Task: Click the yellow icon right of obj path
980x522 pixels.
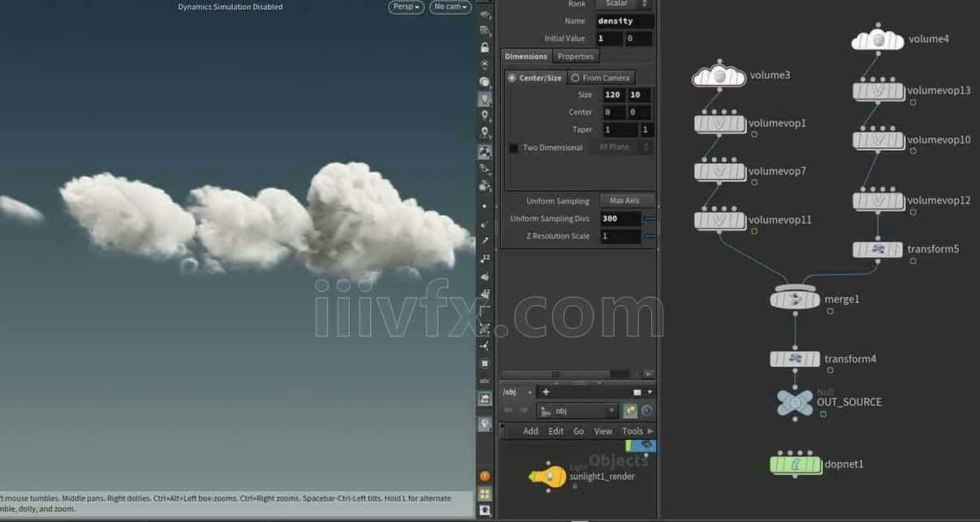Action: [x=630, y=411]
